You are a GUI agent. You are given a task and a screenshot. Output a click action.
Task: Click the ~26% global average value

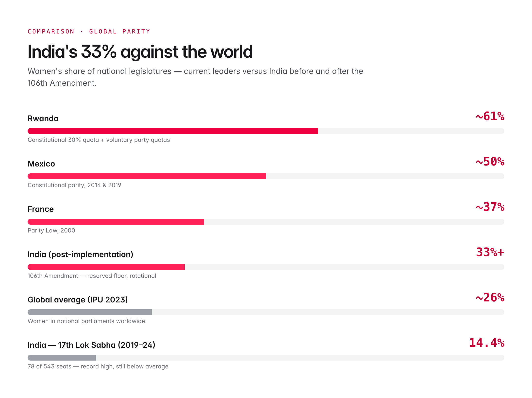(x=490, y=298)
